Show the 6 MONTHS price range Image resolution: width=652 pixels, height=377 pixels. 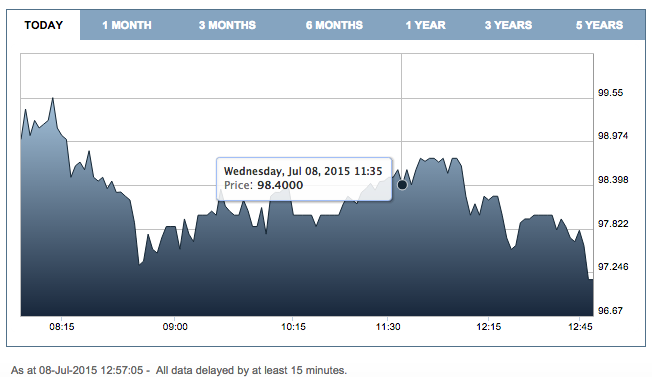pyautogui.click(x=334, y=25)
